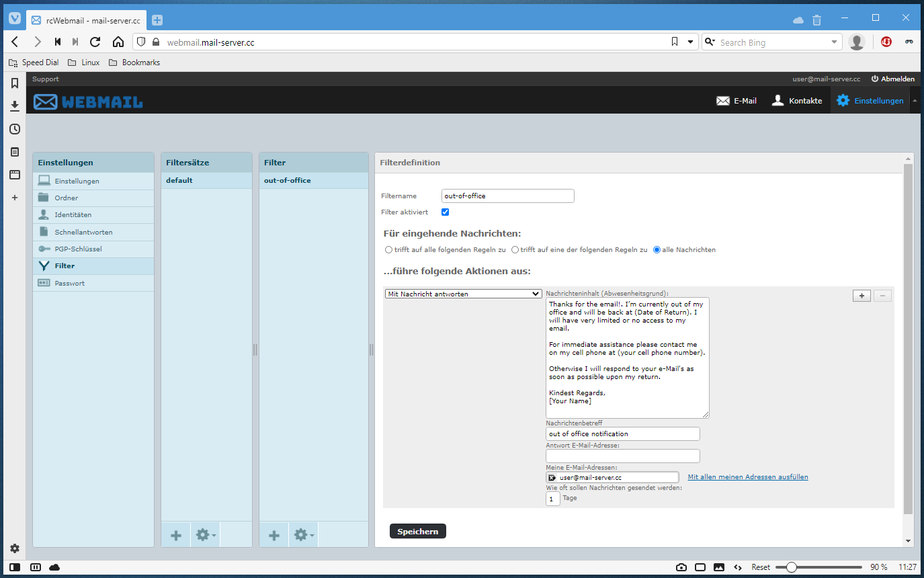Expand the Filter gear actions menu
This screenshot has width=924, height=578.
point(303,535)
